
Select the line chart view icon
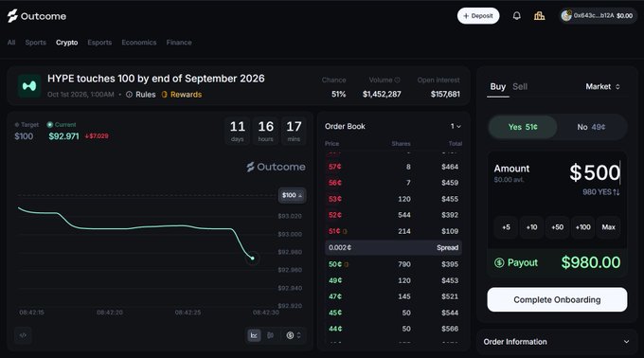254,335
